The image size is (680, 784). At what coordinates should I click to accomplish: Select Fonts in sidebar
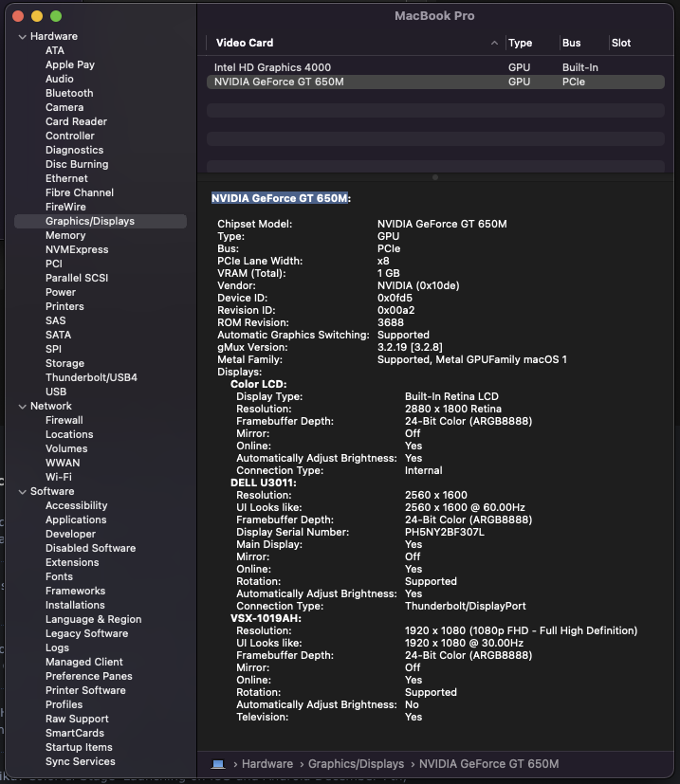coord(59,577)
